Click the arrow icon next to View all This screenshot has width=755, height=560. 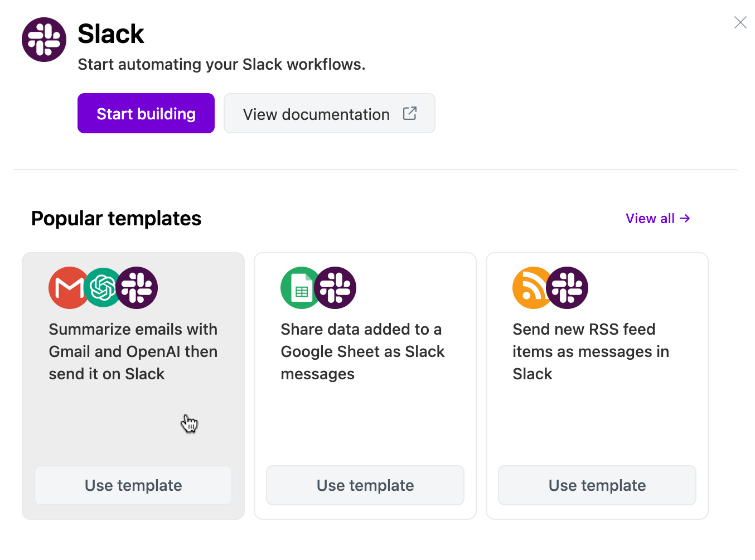click(x=684, y=218)
